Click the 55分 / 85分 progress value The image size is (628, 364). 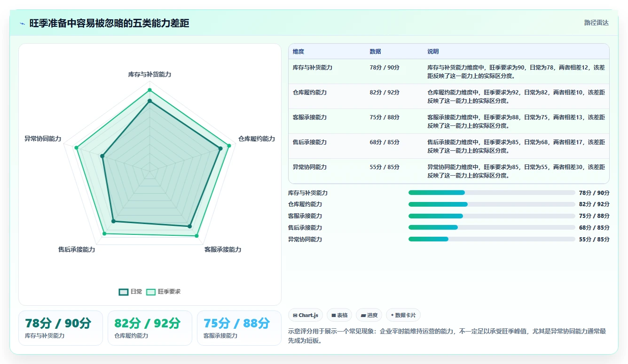pos(594,239)
